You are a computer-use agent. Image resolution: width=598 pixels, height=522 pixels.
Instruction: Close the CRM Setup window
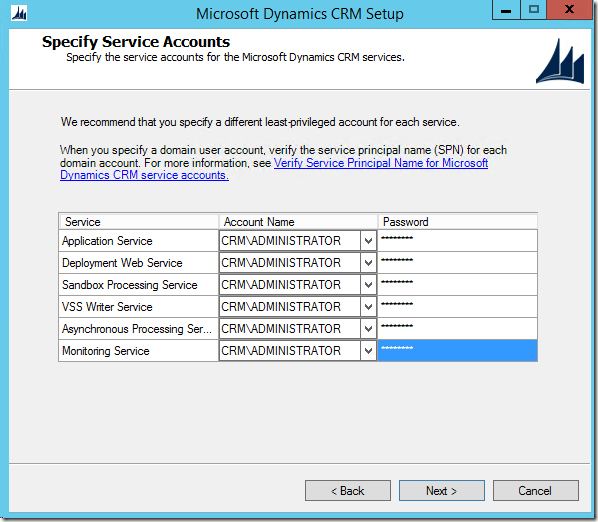pyautogui.click(x=569, y=10)
